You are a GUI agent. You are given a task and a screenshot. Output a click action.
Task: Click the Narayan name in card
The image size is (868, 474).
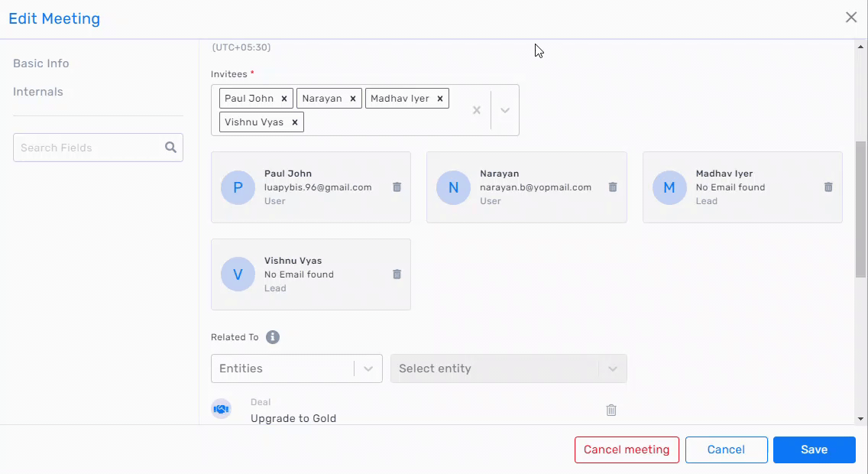click(499, 174)
